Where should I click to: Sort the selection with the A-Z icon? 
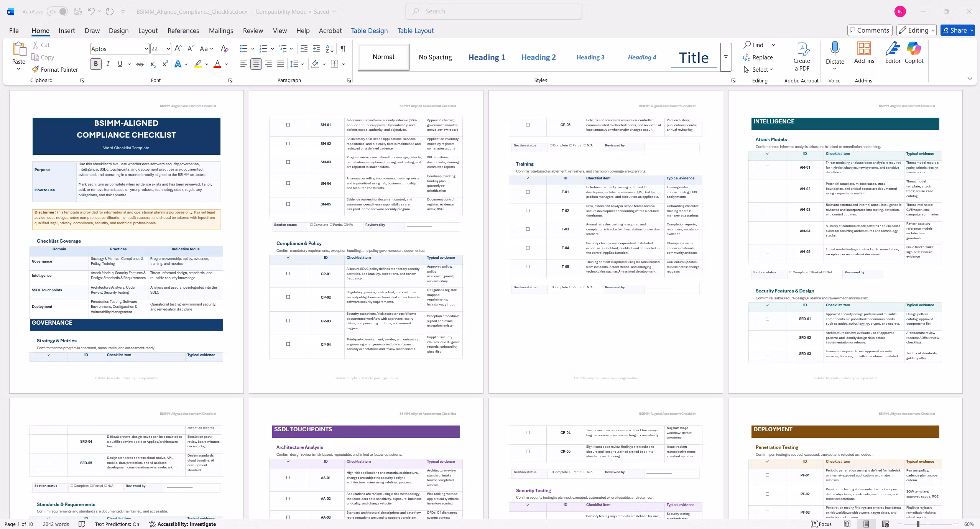pos(329,49)
